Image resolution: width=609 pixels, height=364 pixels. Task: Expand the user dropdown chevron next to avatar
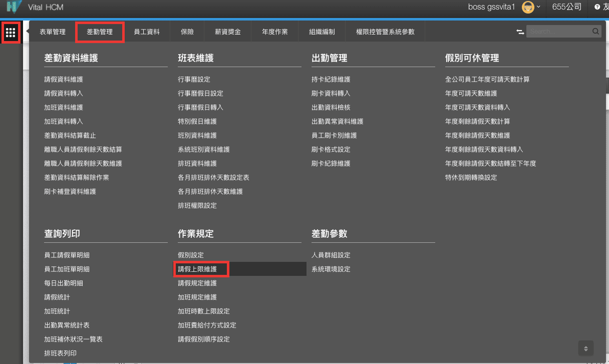[x=538, y=7]
